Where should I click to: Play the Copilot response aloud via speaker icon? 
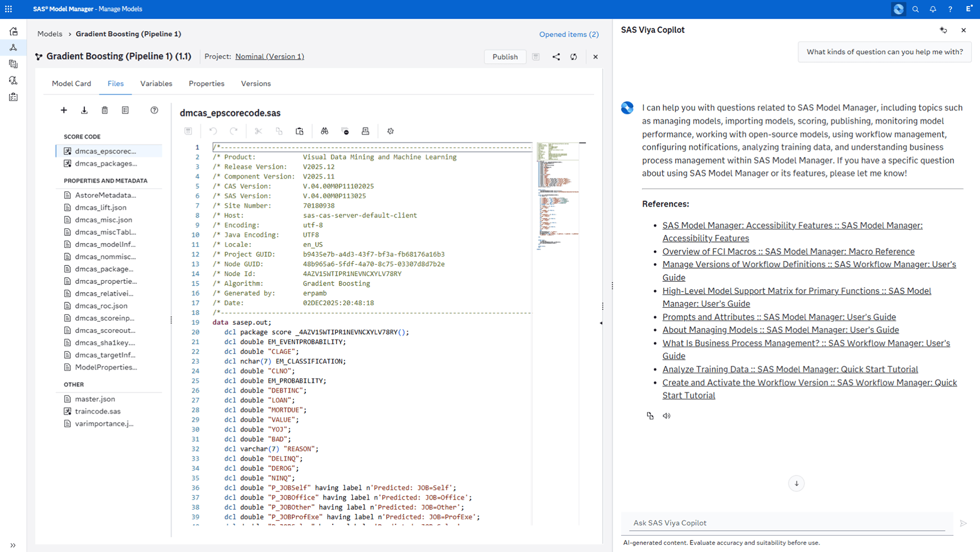tap(666, 415)
